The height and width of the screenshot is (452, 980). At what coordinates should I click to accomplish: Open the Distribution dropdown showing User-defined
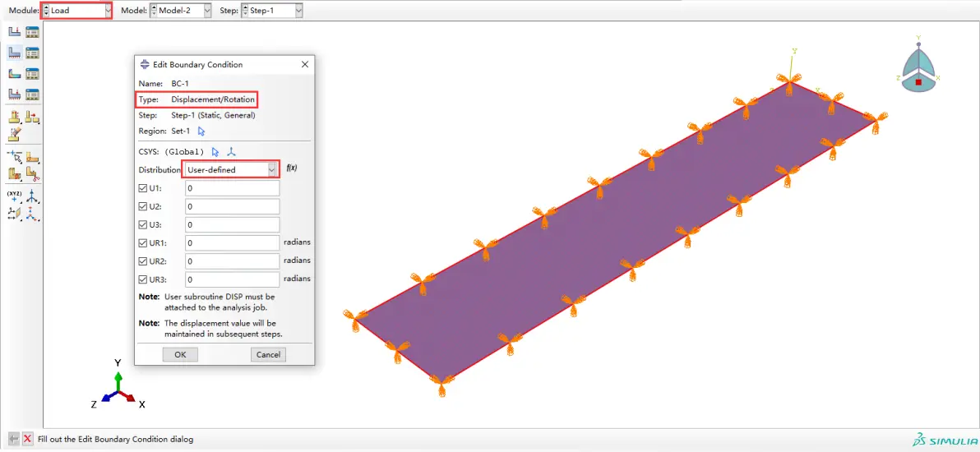tap(231, 169)
